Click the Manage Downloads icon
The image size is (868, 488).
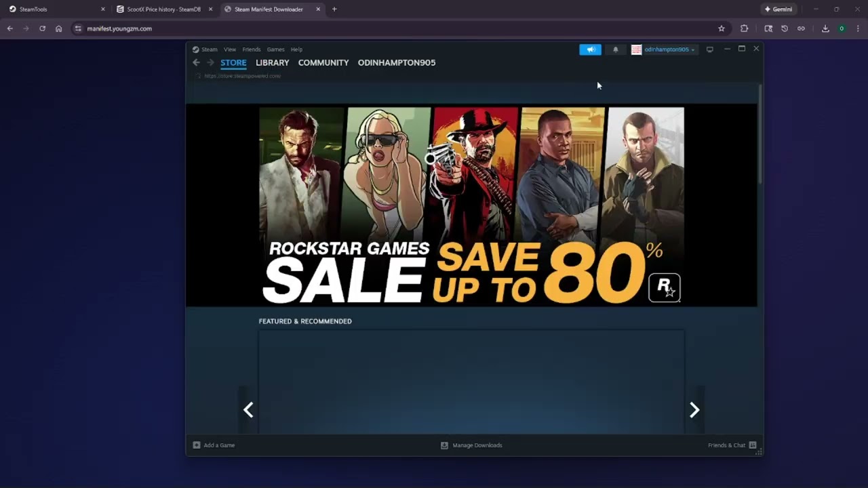(x=444, y=445)
